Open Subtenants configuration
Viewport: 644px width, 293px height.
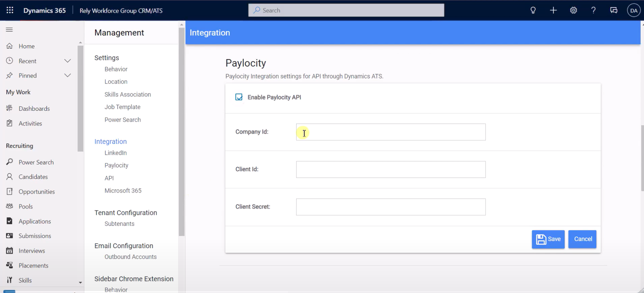(119, 224)
